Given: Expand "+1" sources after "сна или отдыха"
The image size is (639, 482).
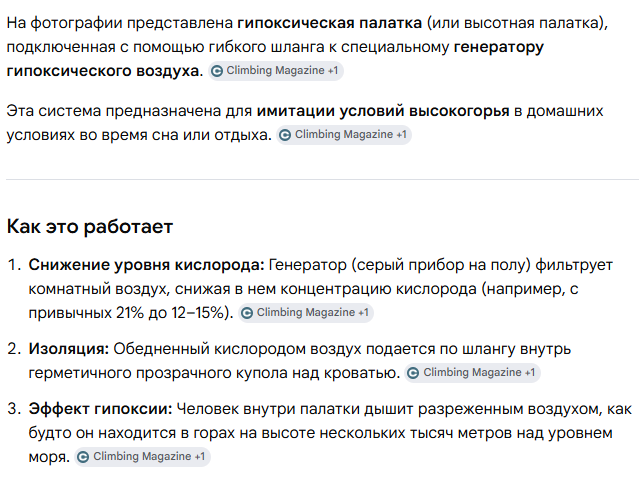Looking at the screenshot, I should click(401, 135).
